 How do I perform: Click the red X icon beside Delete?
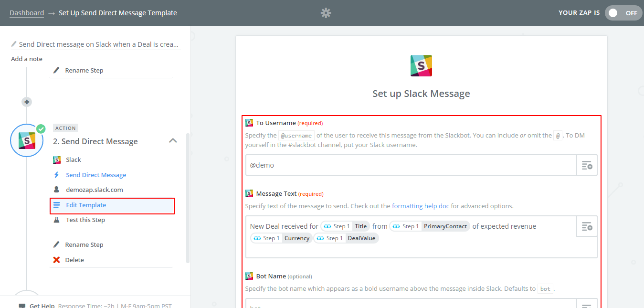coord(56,260)
